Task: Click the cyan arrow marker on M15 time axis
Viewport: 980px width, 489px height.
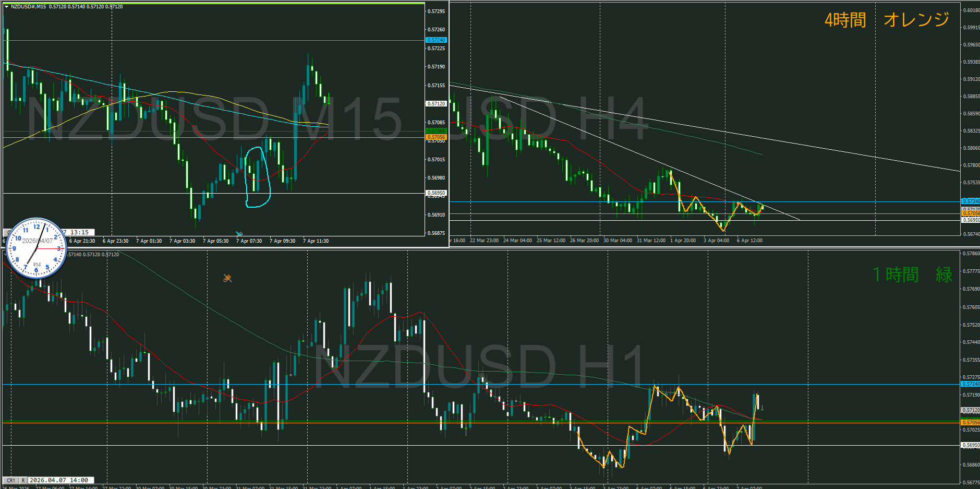Action: click(x=239, y=234)
